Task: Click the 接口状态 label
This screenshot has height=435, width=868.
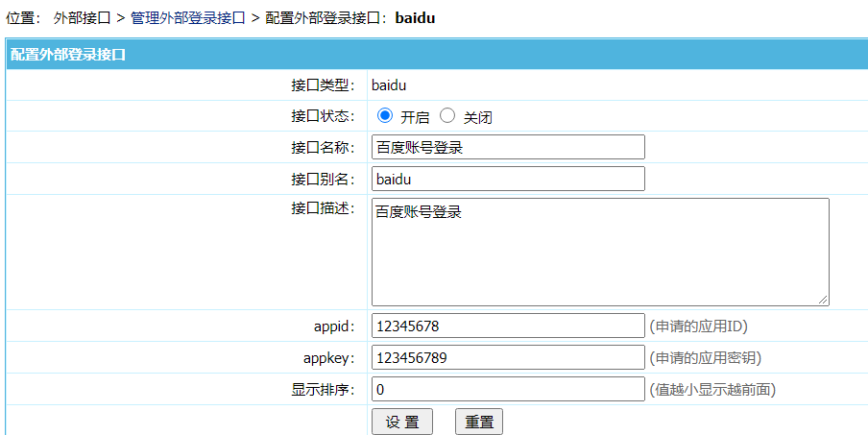Action: (324, 116)
